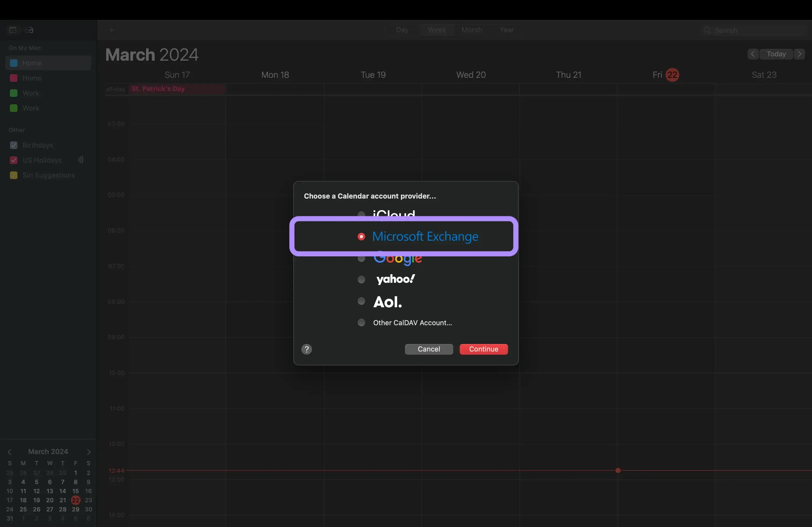The width and height of the screenshot is (812, 527).
Task: Go to next week with the forward chevron
Action: 799,54
